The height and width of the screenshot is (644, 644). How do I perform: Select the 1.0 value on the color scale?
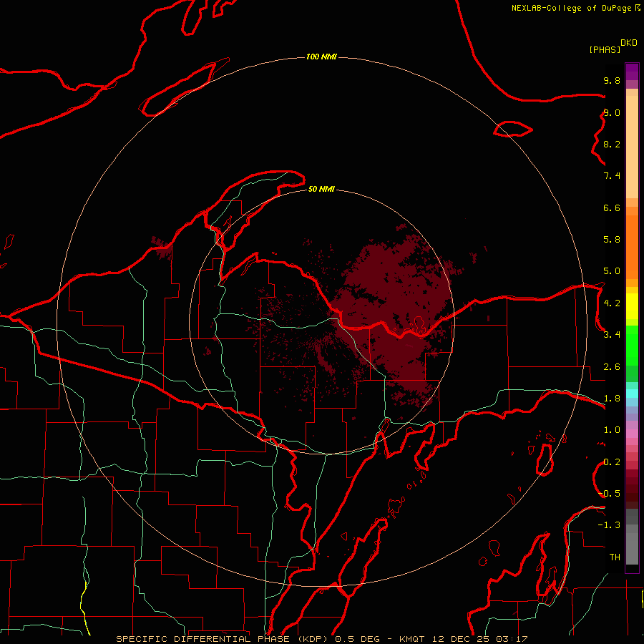pos(612,430)
